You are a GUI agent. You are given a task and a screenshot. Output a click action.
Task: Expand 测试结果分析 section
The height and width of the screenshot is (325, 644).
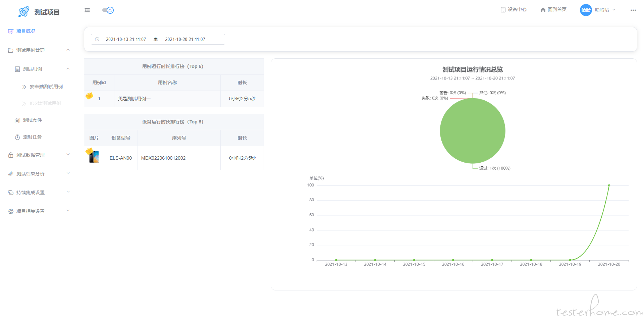(x=68, y=174)
